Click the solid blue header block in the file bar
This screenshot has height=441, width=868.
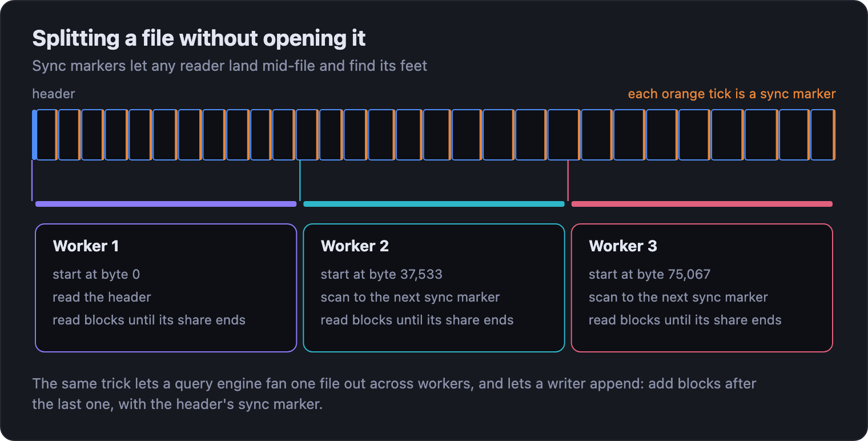(x=34, y=135)
